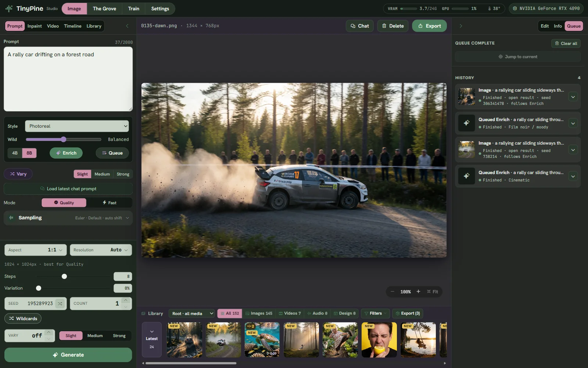Select the 8B model size
This screenshot has height=368, width=588.
tap(29, 153)
